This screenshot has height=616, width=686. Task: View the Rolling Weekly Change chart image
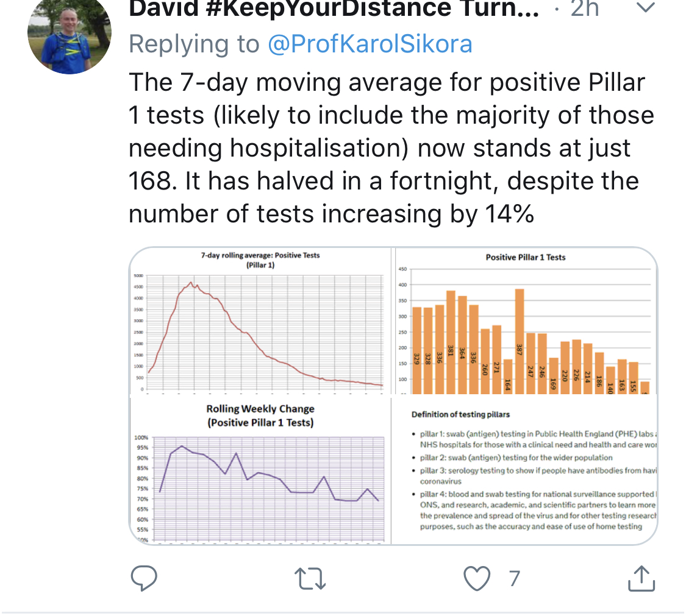point(260,470)
